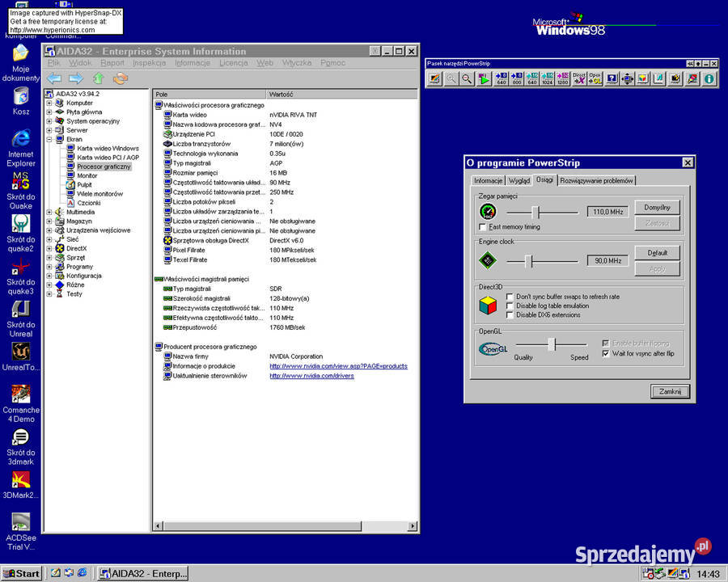
Task: Click the Zamknij button
Action: coord(670,391)
